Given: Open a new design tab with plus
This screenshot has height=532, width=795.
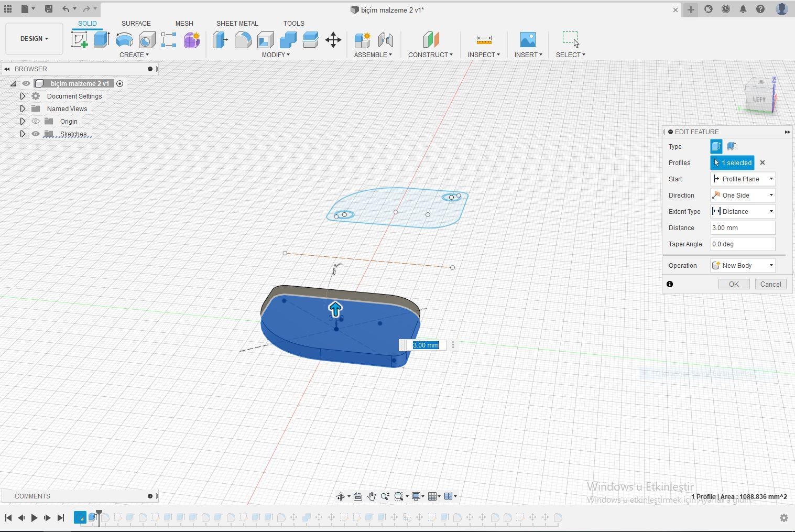Looking at the screenshot, I should pyautogui.click(x=691, y=9).
